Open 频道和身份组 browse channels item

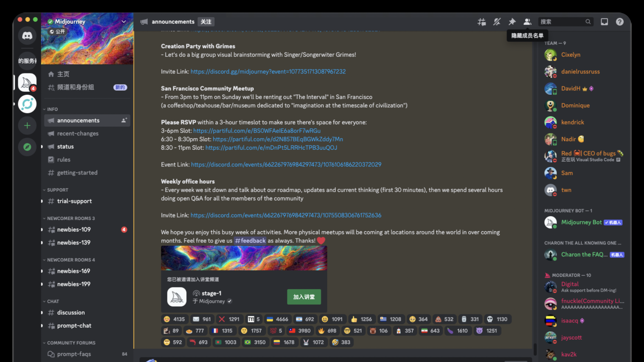pyautogui.click(x=87, y=87)
